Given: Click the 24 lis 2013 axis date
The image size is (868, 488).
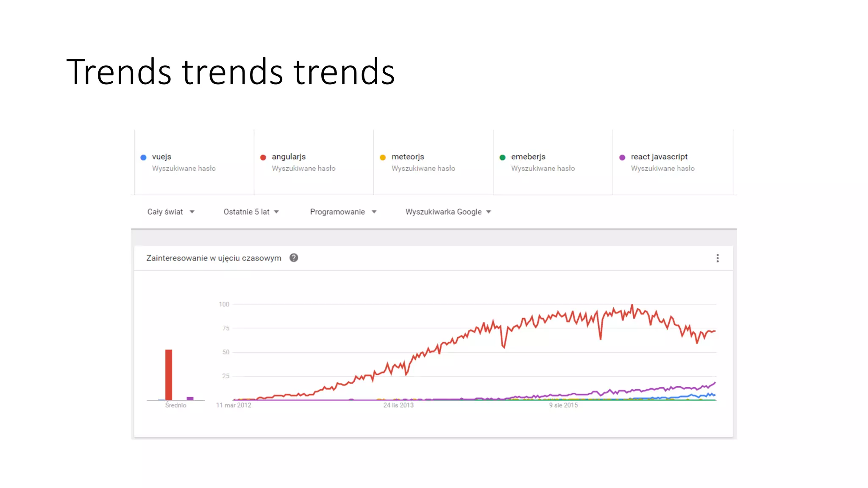Looking at the screenshot, I should 398,405.
